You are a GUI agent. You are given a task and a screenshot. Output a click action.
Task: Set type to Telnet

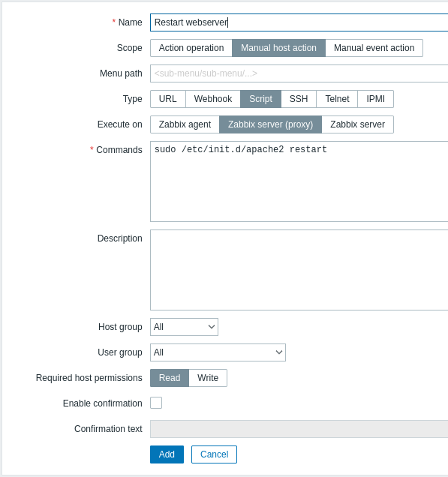point(337,99)
